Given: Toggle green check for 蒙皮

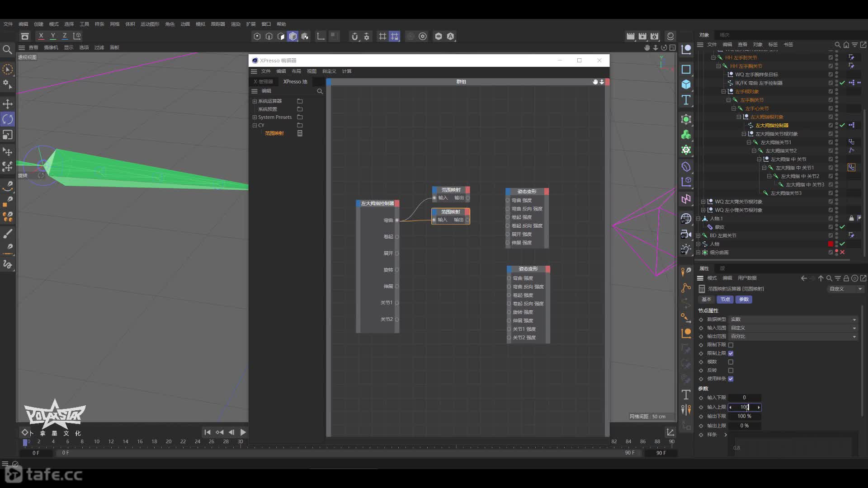Looking at the screenshot, I should (x=842, y=227).
